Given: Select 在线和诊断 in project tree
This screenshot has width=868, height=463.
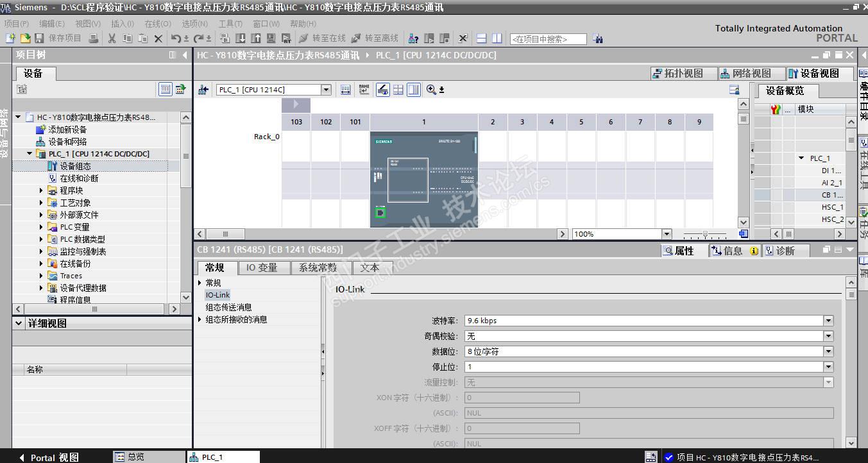Looking at the screenshot, I should 79,178.
